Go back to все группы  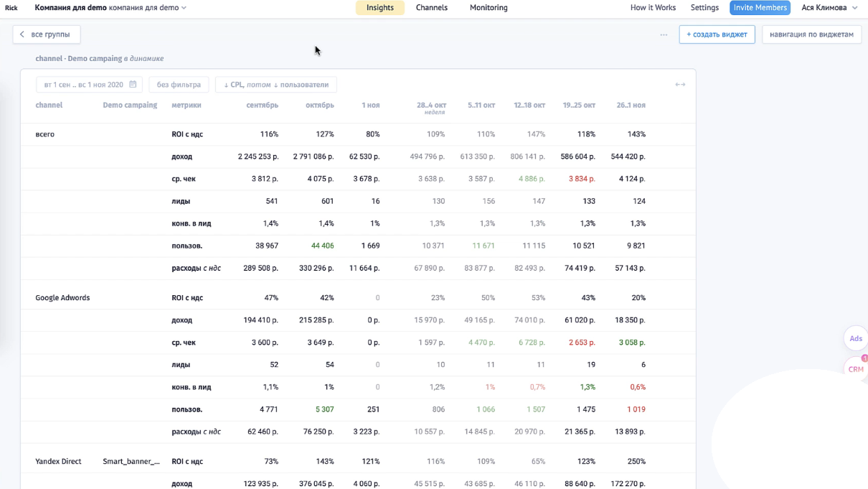[47, 34]
